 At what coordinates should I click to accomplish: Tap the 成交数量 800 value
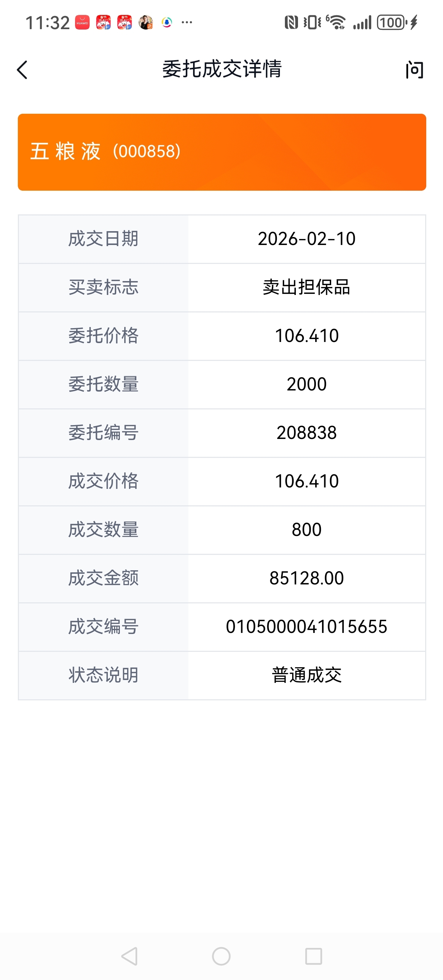pos(306,530)
